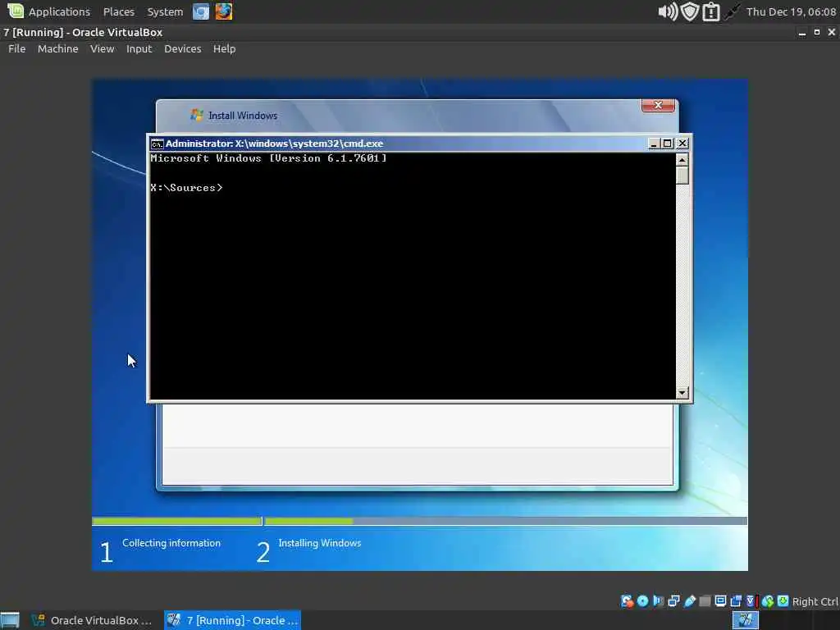Switch to 7 [Running] taskbar button
Image resolution: width=840 pixels, height=630 pixels.
coord(232,620)
